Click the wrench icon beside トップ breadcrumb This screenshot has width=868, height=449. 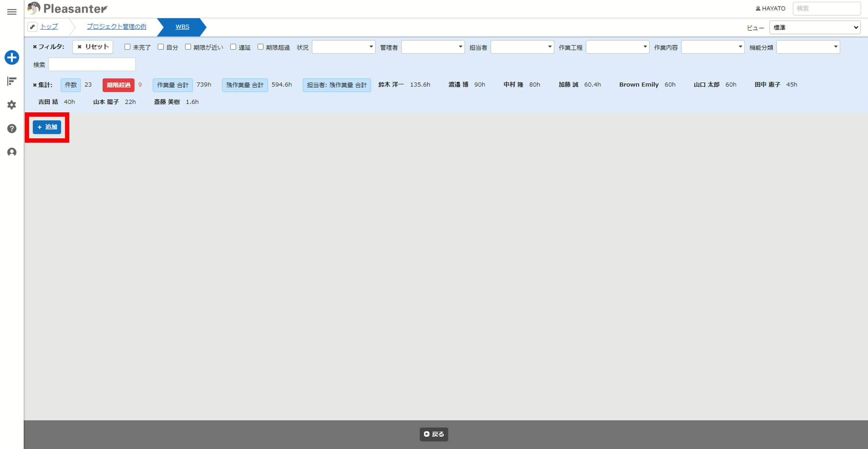32,27
